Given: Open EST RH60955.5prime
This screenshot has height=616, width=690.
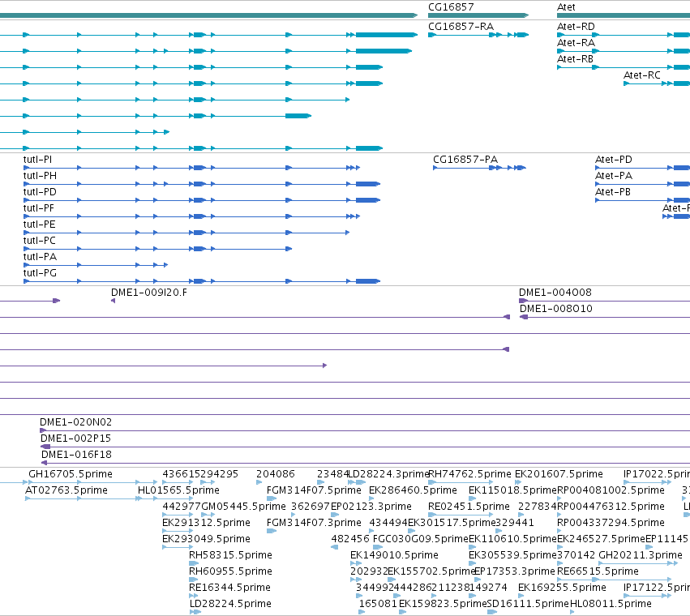Looking at the screenshot, I should (230, 571).
